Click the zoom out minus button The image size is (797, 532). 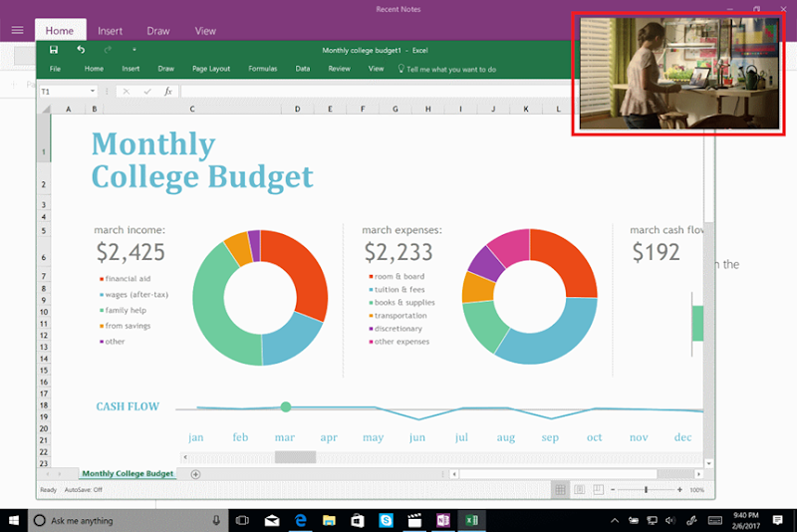pos(613,490)
